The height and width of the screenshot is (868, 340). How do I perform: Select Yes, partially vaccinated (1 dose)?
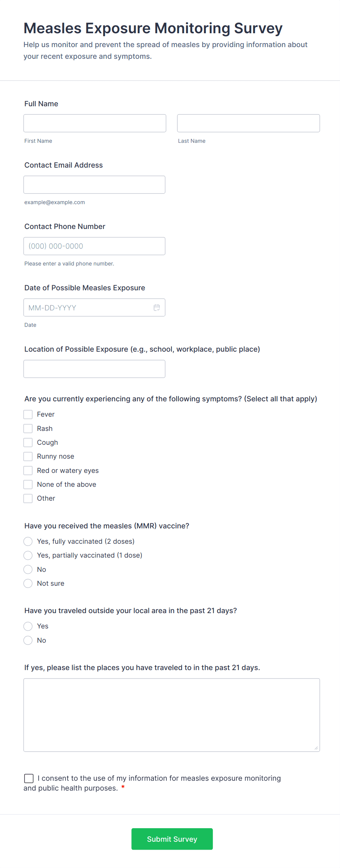coord(28,555)
